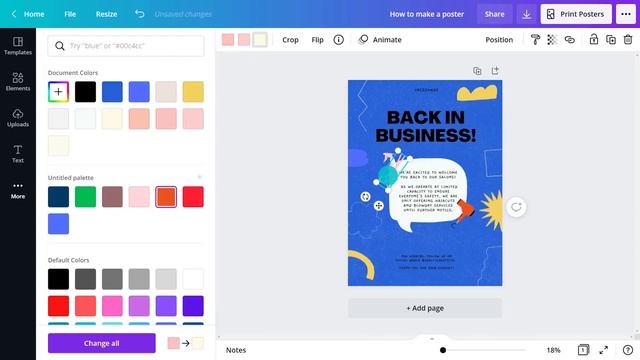Select the dark purple default color swatch
640x360 pixels.
pyautogui.click(x=193, y=306)
